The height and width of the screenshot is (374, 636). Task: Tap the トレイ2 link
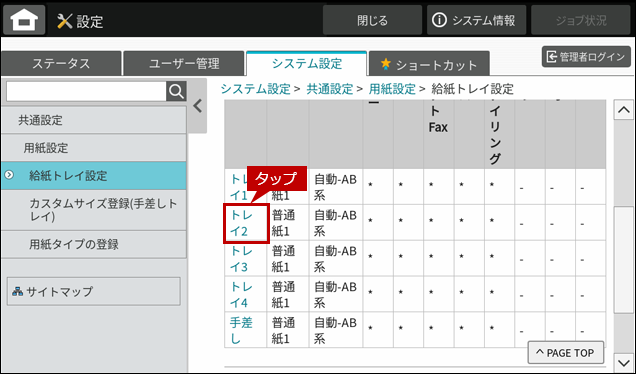pyautogui.click(x=241, y=223)
